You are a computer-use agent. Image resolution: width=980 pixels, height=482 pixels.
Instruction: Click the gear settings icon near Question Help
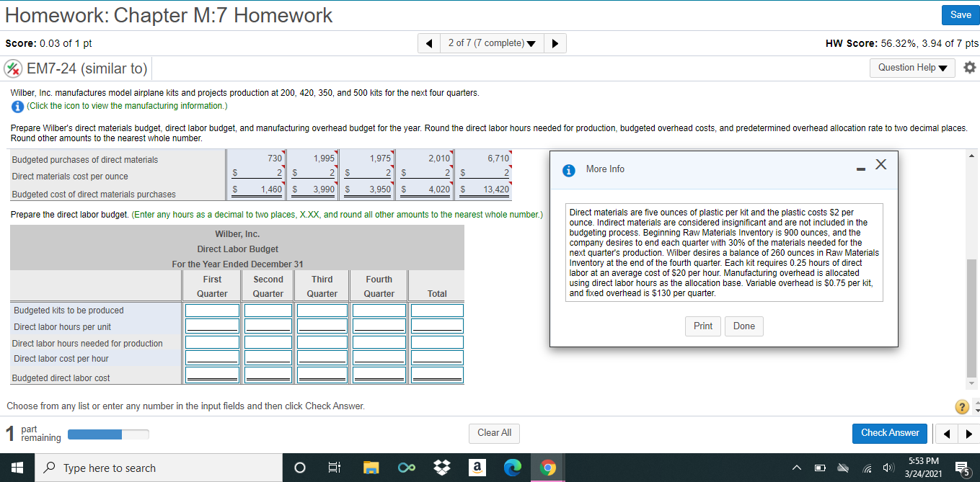pos(969,68)
